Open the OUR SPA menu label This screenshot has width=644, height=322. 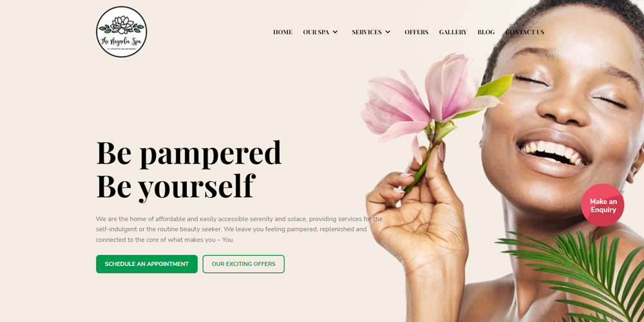coord(316,32)
